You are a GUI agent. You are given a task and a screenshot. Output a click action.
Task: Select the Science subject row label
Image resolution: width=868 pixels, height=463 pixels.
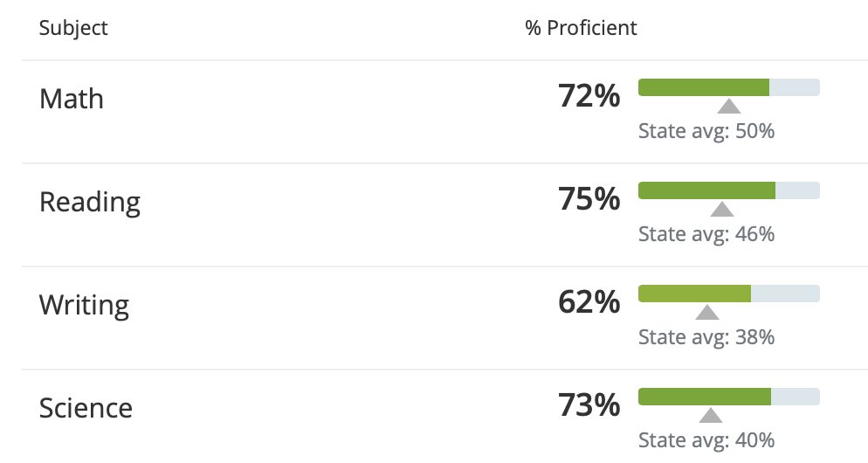tap(86, 408)
